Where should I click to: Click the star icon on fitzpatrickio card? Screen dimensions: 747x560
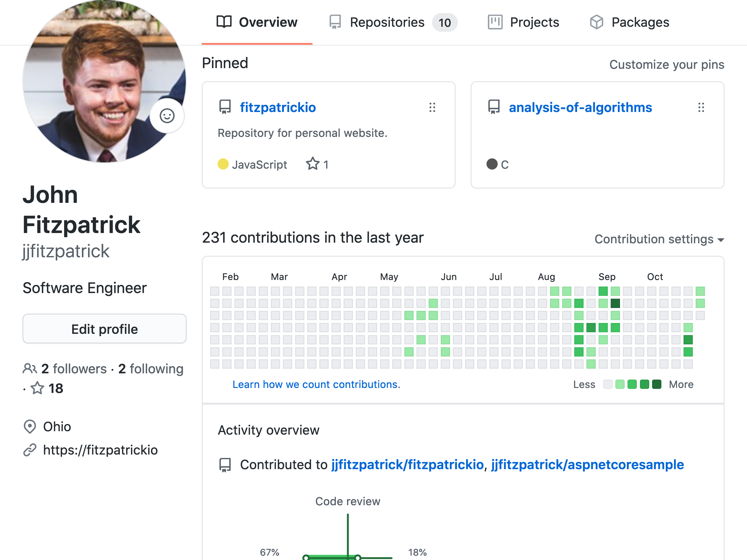(313, 164)
